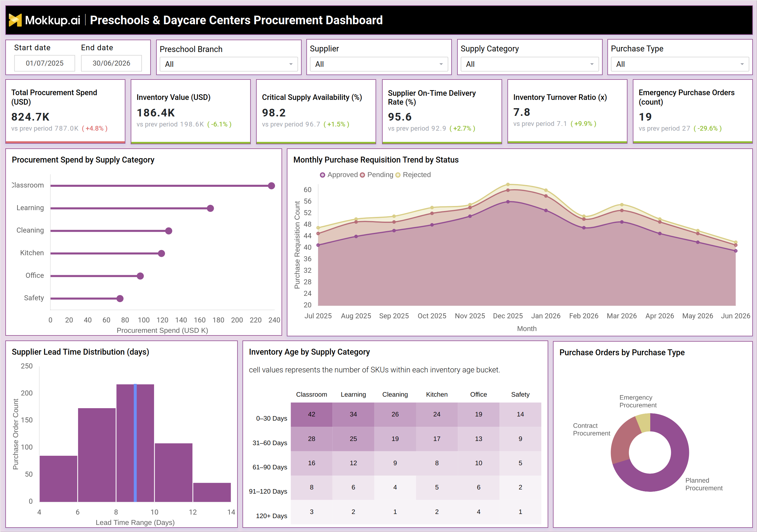Click the Dec 2025 Approved data point
757x532 pixels.
click(x=508, y=202)
